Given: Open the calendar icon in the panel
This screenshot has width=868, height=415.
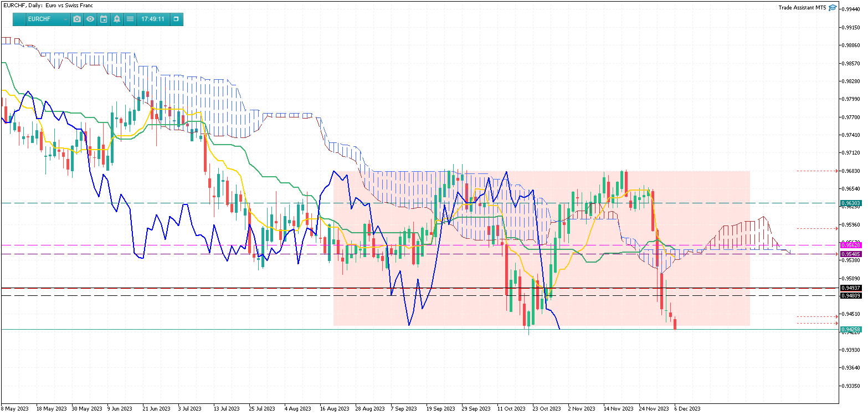Looking at the screenshot, I should point(104,19).
